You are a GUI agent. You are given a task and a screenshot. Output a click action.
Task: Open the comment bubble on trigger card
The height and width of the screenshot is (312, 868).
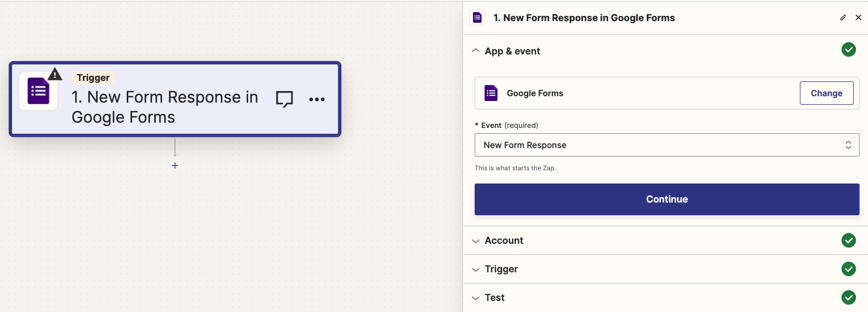coord(285,99)
